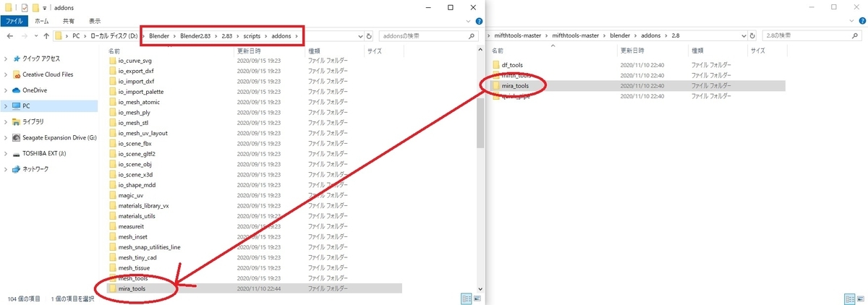Sort by 名前 column in addons window
The height and width of the screenshot is (305, 868).
click(114, 51)
